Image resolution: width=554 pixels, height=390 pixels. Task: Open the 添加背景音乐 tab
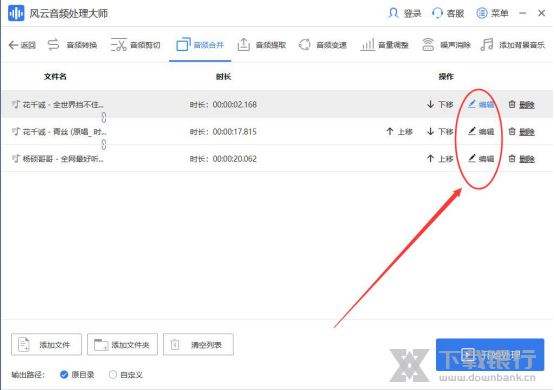tap(513, 45)
